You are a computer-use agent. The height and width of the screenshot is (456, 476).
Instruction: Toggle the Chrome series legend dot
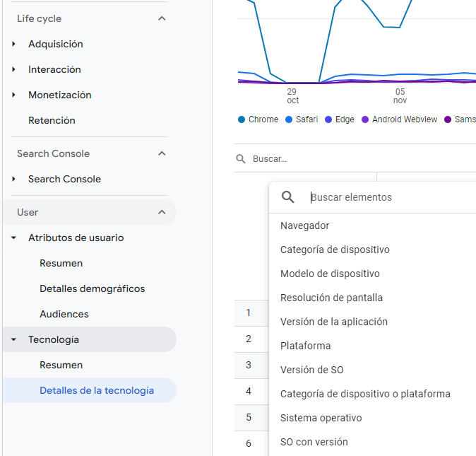(242, 119)
